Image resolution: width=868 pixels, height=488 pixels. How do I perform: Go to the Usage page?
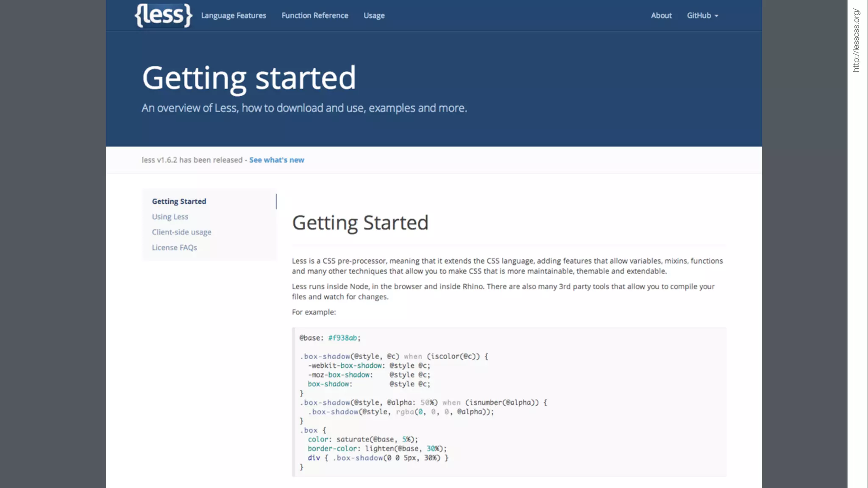[374, 16]
